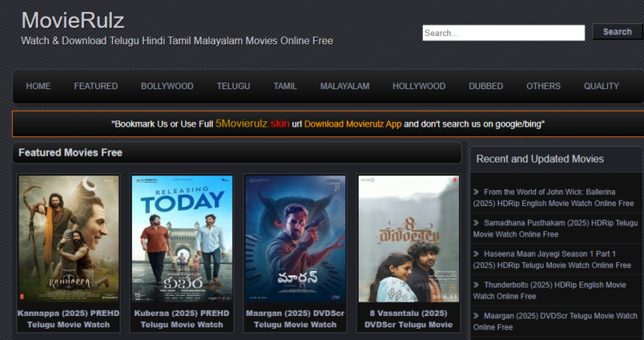Go to MALAYALAM movies category
Screen dimensions: 644x340
coord(344,86)
